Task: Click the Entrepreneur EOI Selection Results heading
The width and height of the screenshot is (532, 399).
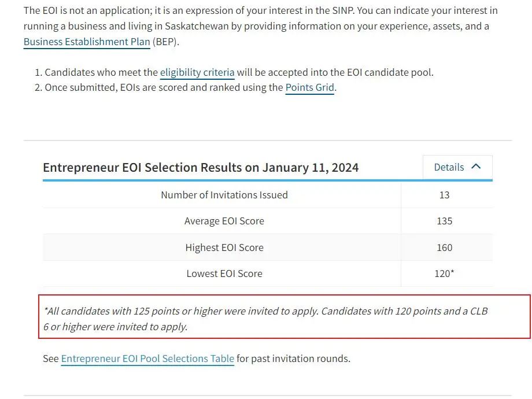Action: point(201,168)
